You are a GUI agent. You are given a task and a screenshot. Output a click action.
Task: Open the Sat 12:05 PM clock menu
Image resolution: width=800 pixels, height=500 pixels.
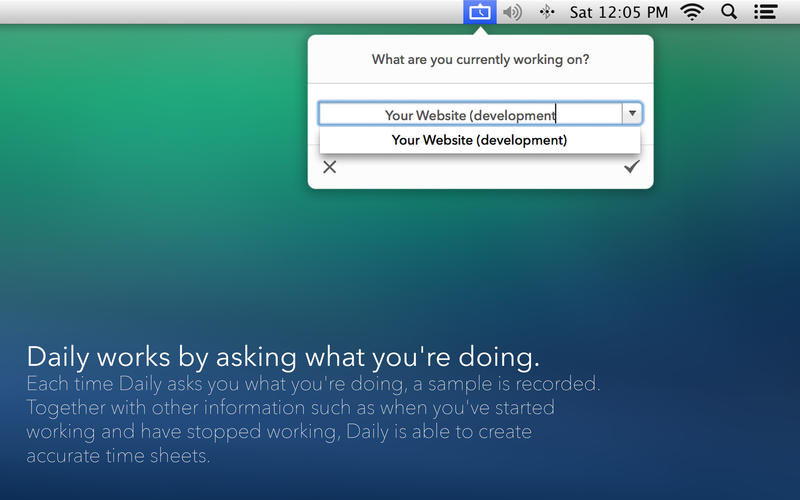618,12
